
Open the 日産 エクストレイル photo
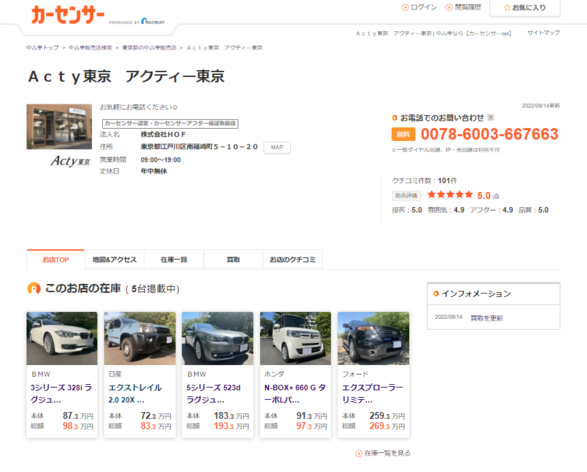click(140, 338)
